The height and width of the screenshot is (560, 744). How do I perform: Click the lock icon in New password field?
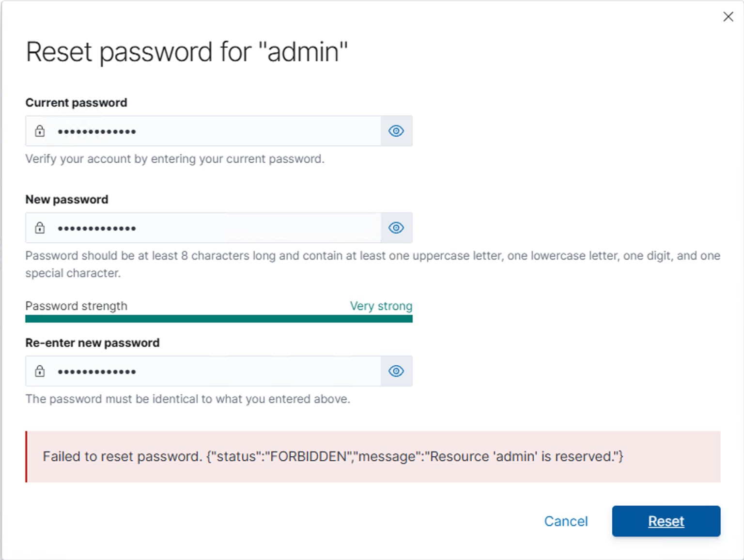[40, 228]
